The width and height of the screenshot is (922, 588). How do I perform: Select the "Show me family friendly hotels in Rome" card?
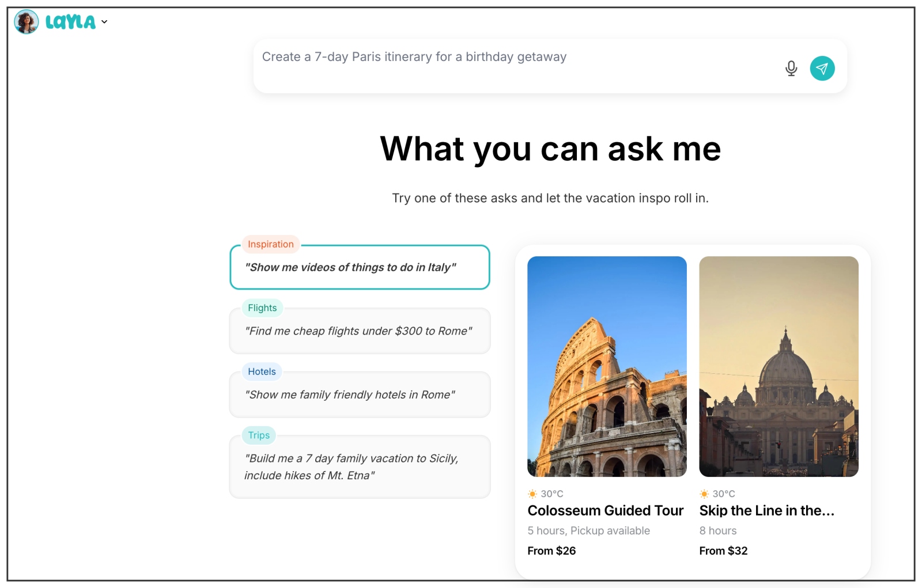360,394
